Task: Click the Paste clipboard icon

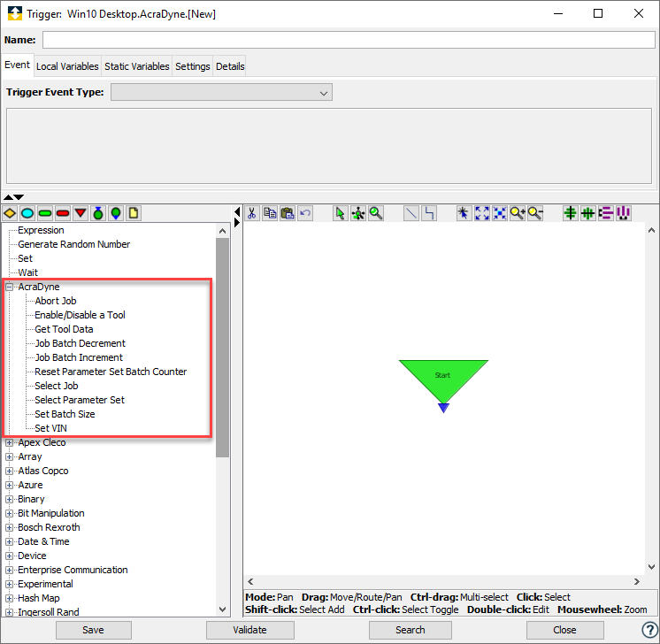Action: [288, 213]
